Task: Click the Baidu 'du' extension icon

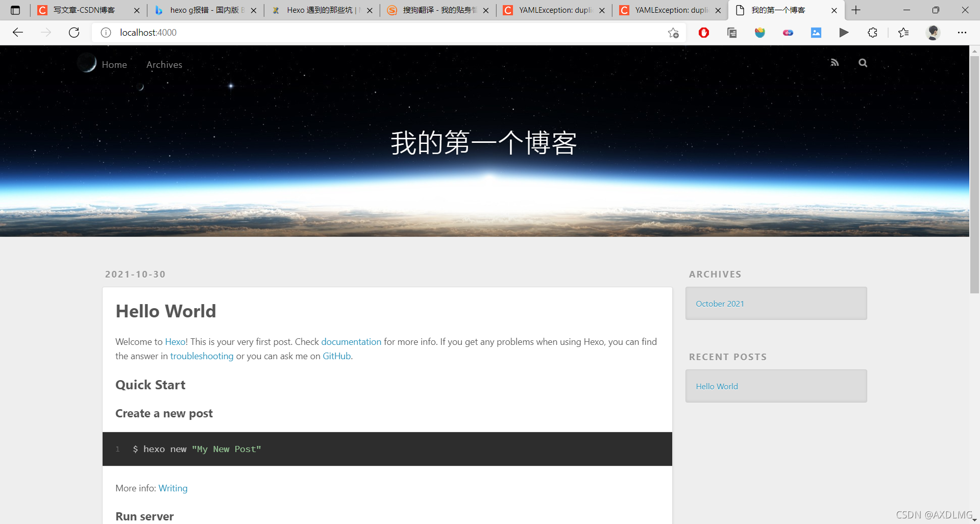Action: (788, 32)
